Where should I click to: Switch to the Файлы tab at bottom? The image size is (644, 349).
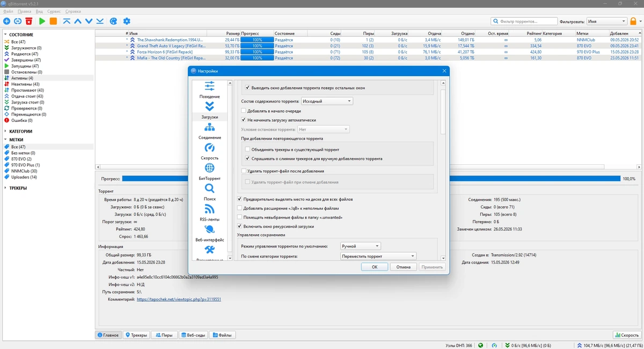coord(222,335)
